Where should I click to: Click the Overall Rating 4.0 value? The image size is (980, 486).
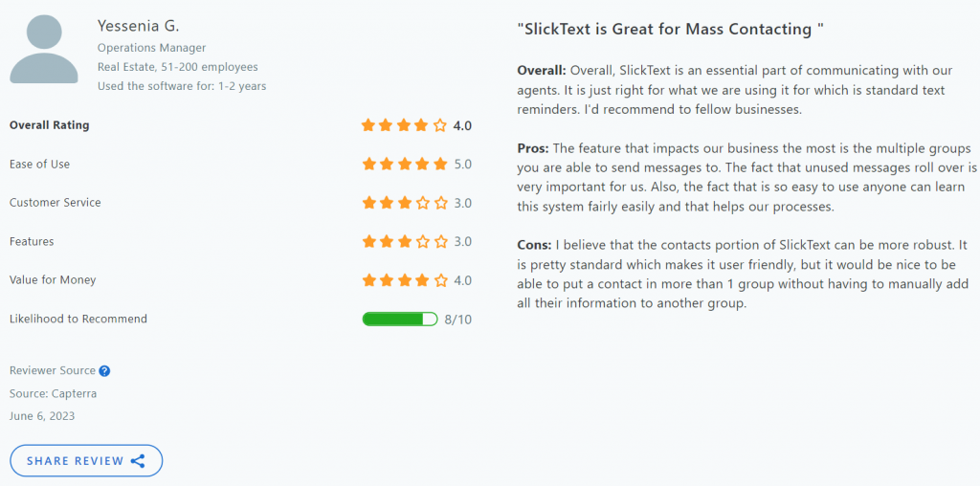point(462,125)
